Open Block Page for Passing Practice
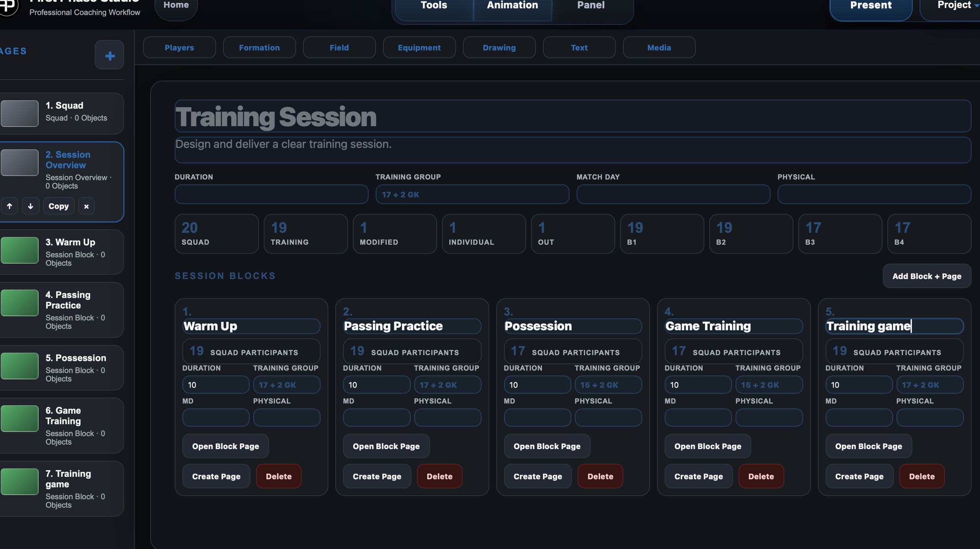980x549 pixels. [x=386, y=446]
